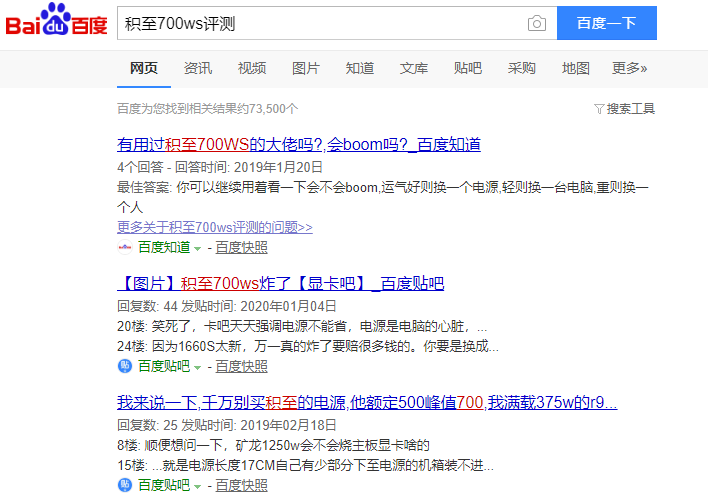
Task: Open result 有用过积至700WS的大佬吗
Action: point(298,144)
